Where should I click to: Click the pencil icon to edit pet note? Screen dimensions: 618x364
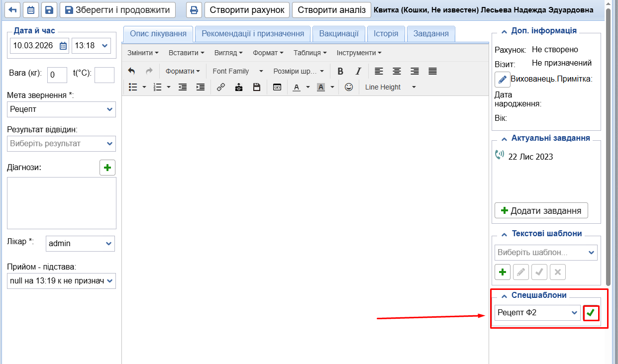tap(502, 79)
